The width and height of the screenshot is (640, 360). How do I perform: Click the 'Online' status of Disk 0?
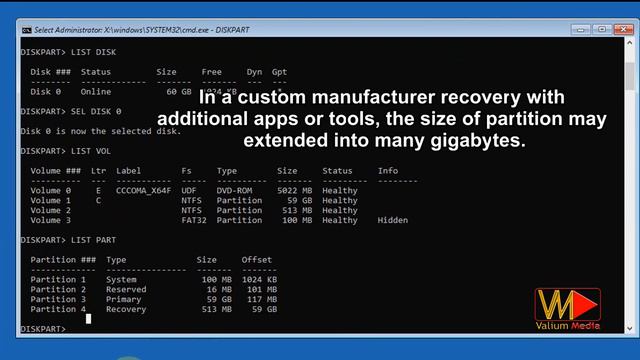pyautogui.click(x=96, y=92)
